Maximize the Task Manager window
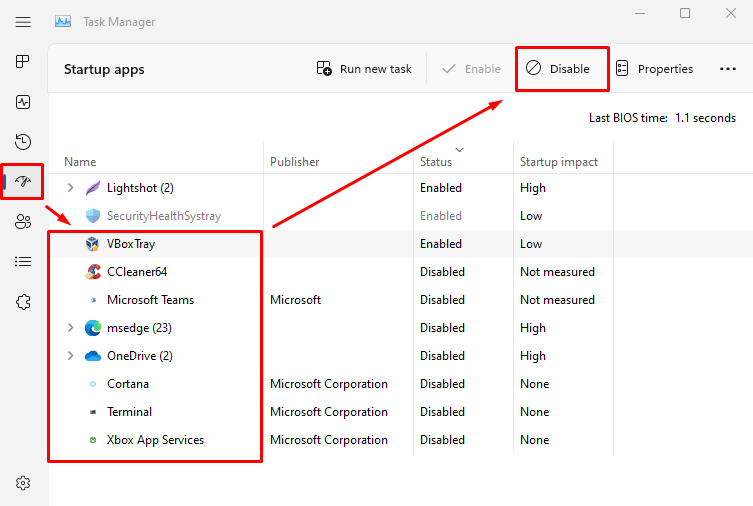The width and height of the screenshot is (753, 506). 685,13
